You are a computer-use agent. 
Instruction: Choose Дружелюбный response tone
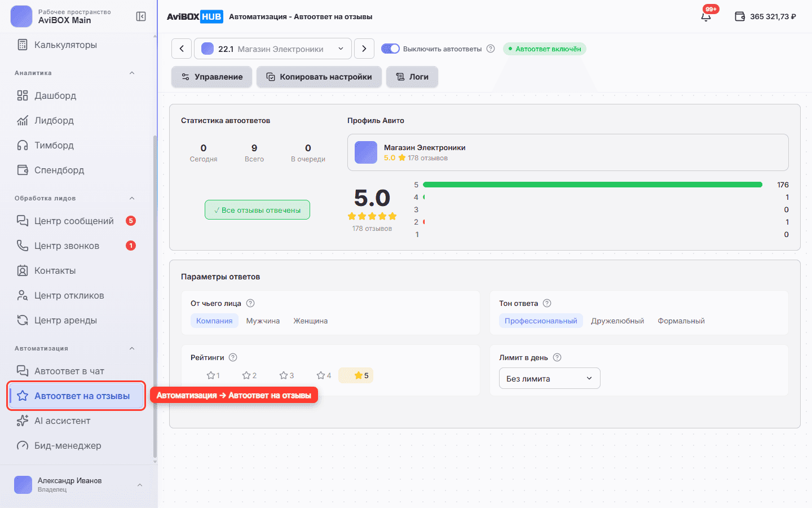coord(617,321)
